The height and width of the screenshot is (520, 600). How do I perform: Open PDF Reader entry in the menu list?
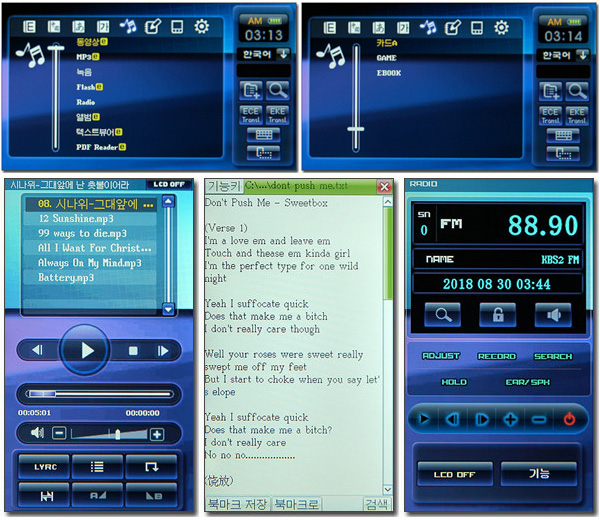101,147
